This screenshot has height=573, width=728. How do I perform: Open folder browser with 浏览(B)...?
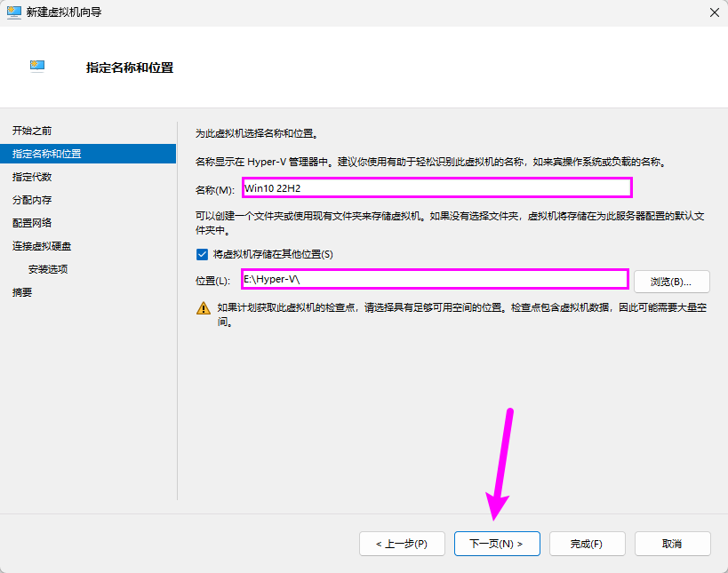tap(671, 282)
